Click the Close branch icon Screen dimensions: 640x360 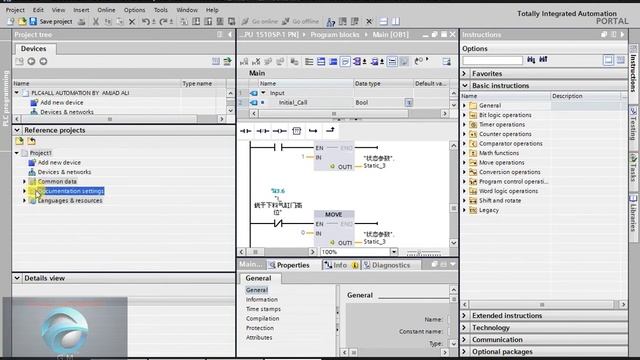click(x=330, y=131)
